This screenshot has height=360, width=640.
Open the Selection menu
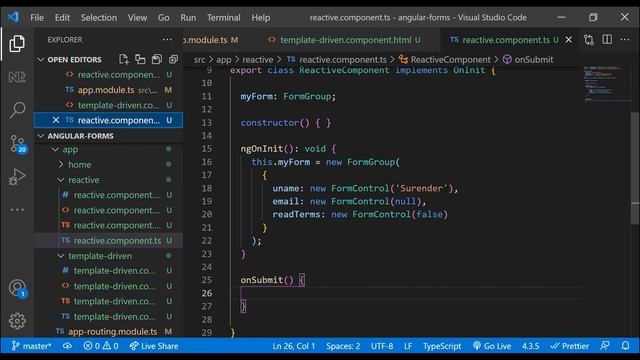(99, 18)
